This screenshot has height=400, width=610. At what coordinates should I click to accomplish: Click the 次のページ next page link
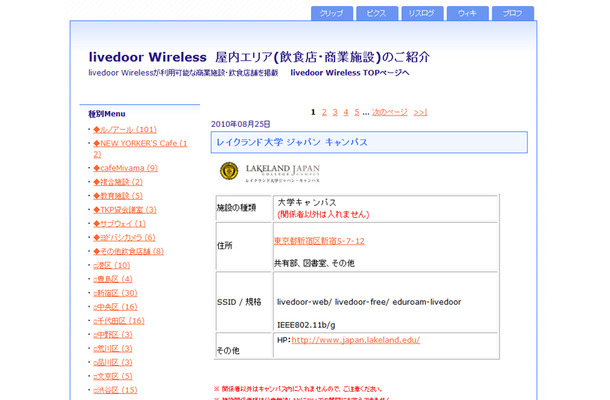390,112
